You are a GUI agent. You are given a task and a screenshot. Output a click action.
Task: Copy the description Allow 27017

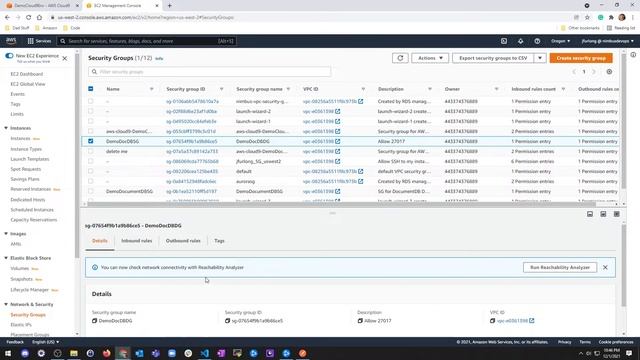[x=360, y=321]
